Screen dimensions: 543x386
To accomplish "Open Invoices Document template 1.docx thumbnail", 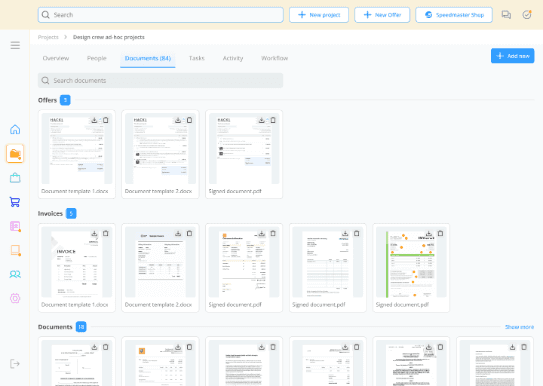I will tap(77, 262).
